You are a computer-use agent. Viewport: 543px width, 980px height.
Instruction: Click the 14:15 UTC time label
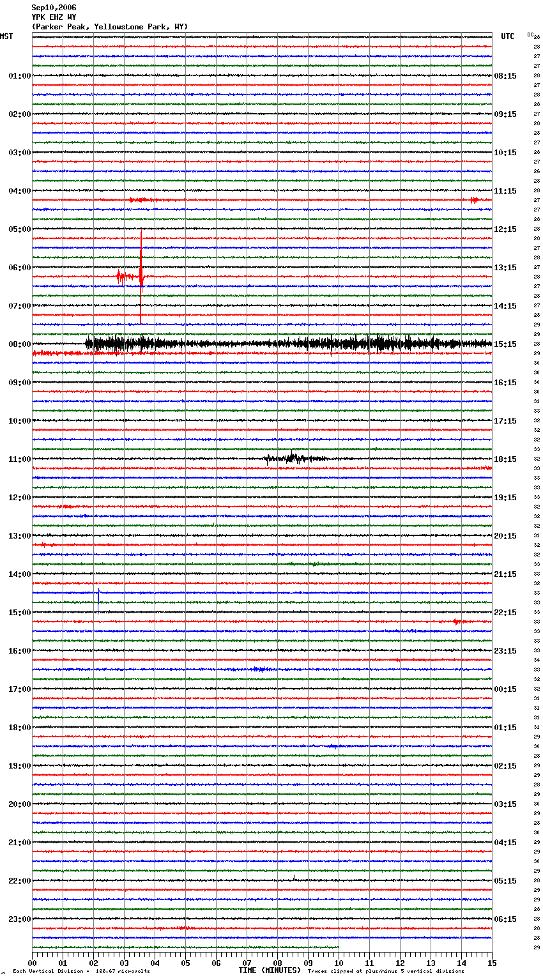[505, 306]
